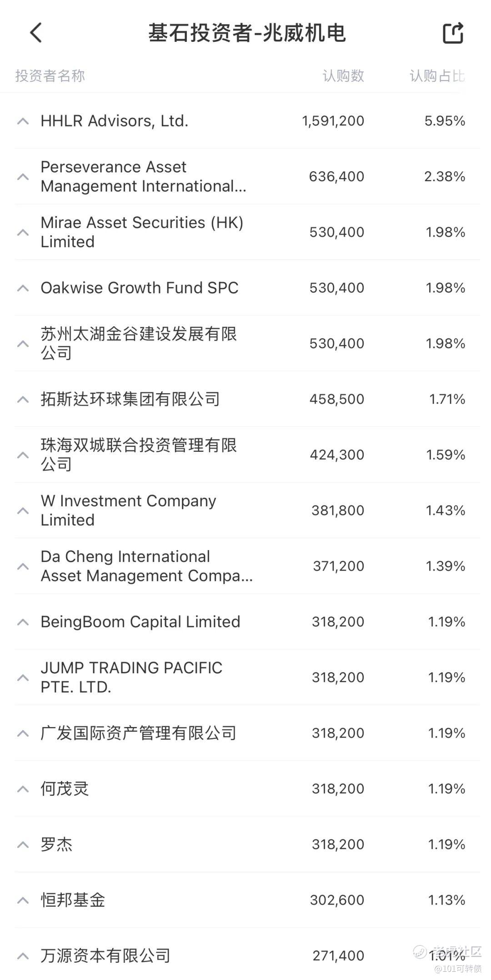This screenshot has height=980, width=491.
Task: Go back using the left arrow icon
Action: (x=36, y=33)
